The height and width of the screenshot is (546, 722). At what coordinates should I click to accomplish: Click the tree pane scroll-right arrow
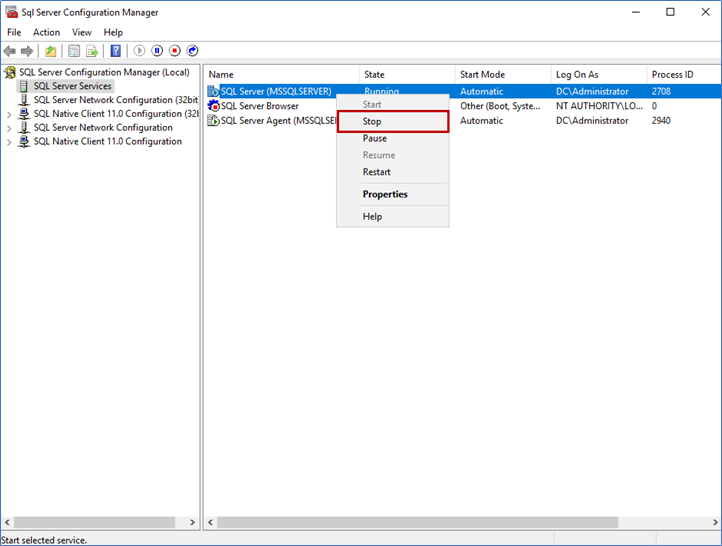pyautogui.click(x=192, y=522)
